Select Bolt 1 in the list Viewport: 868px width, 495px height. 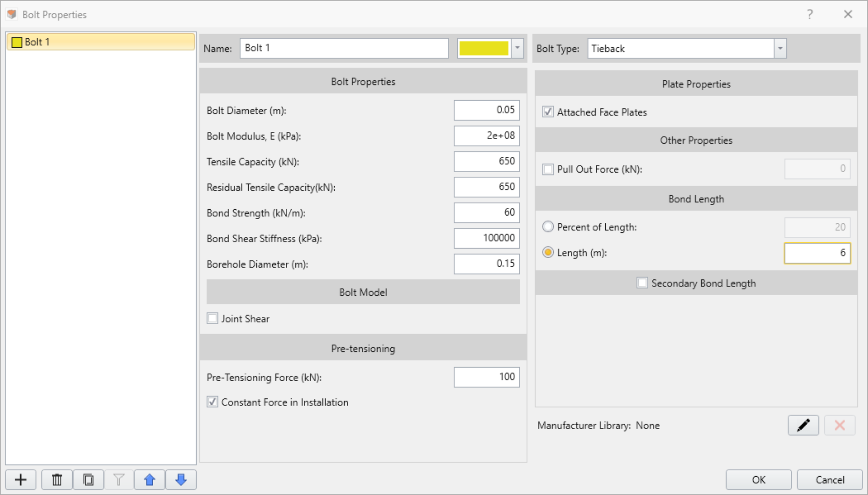click(x=101, y=42)
